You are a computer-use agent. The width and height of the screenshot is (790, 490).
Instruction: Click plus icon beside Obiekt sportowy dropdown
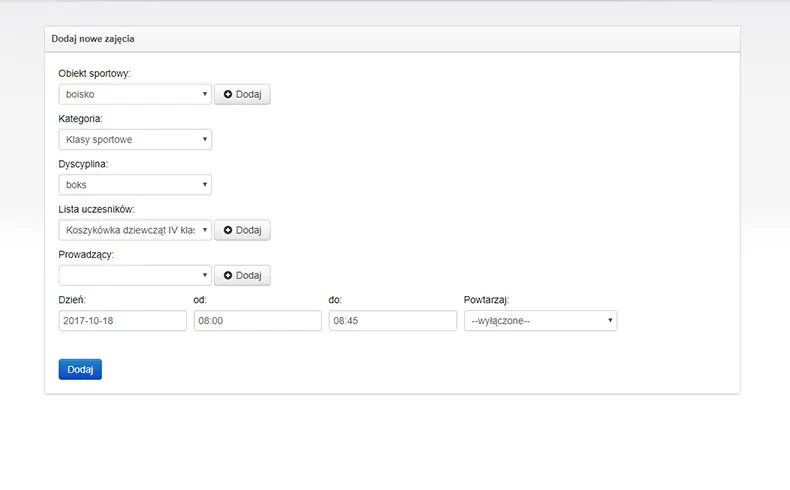(228, 95)
